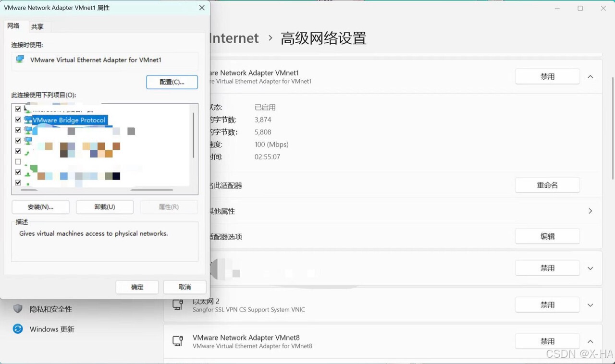Click icon next to VMware Bridge Protocol row
This screenshot has height=364, width=615.
tap(28, 120)
